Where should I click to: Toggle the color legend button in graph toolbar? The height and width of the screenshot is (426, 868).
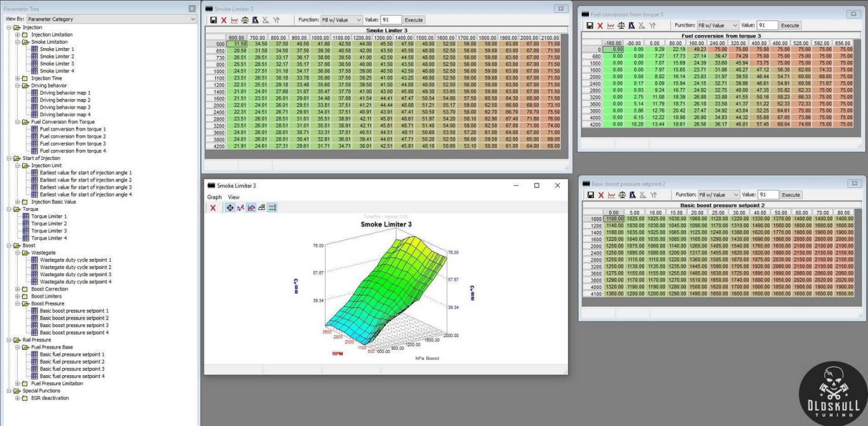point(272,208)
